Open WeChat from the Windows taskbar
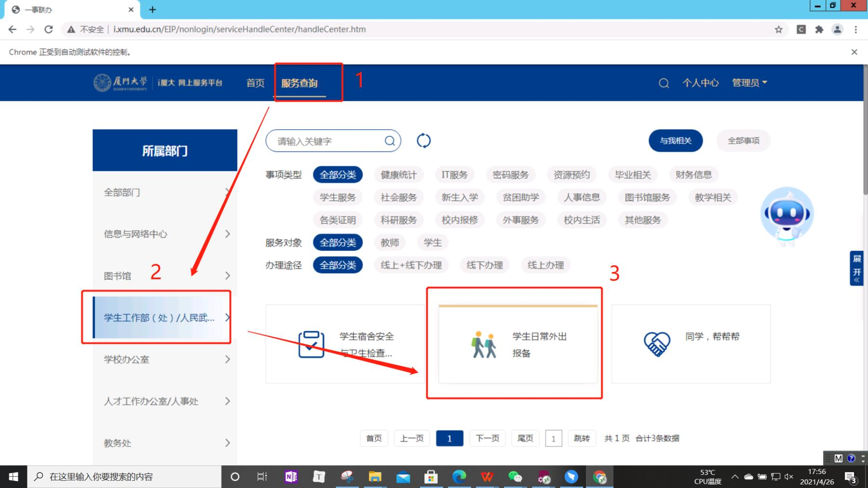 [x=515, y=477]
